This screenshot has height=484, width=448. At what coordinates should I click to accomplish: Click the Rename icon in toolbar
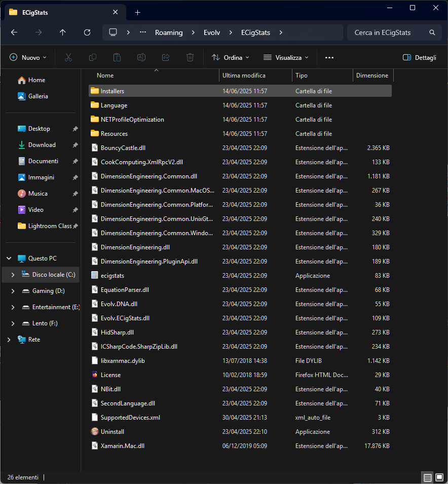[141, 58]
